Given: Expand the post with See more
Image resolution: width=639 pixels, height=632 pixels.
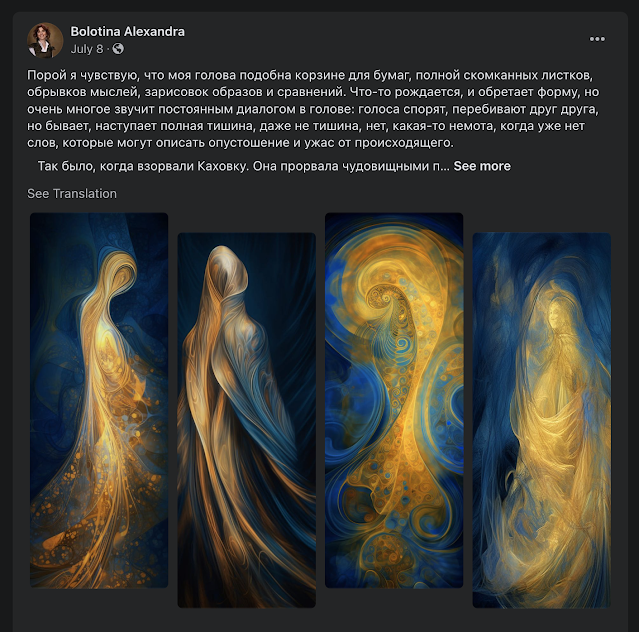Looking at the screenshot, I should (482, 166).
